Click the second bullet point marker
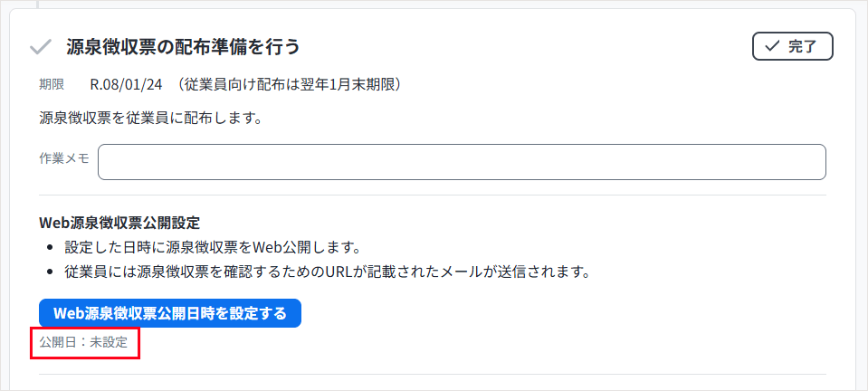868x391 pixels. [x=50, y=272]
